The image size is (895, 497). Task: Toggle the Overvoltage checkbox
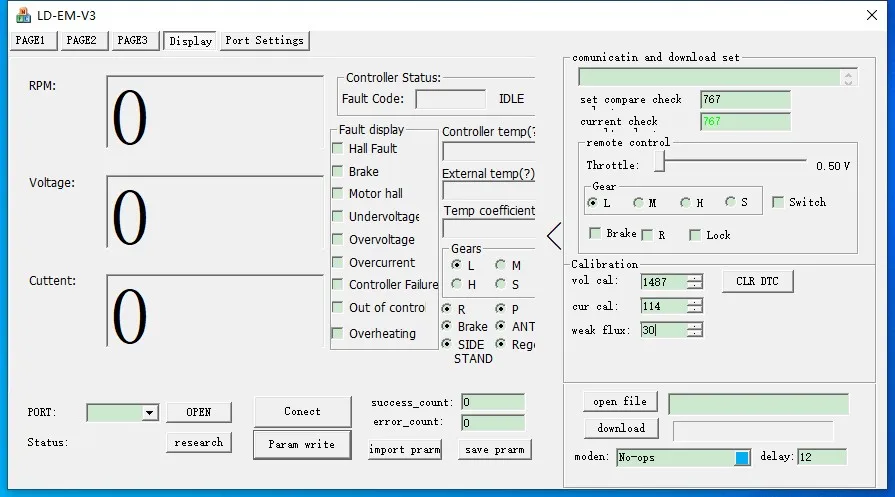pyautogui.click(x=337, y=239)
